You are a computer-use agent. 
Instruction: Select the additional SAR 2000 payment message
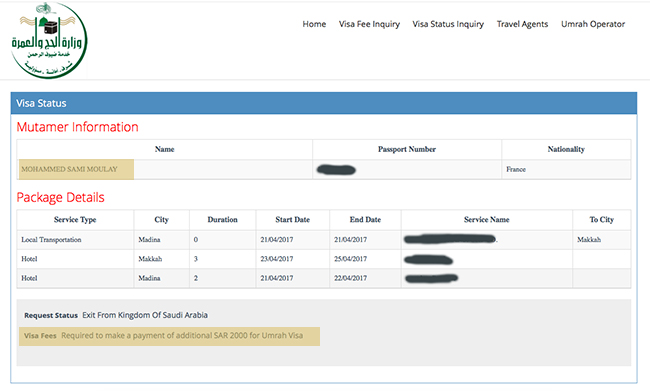(x=182, y=335)
